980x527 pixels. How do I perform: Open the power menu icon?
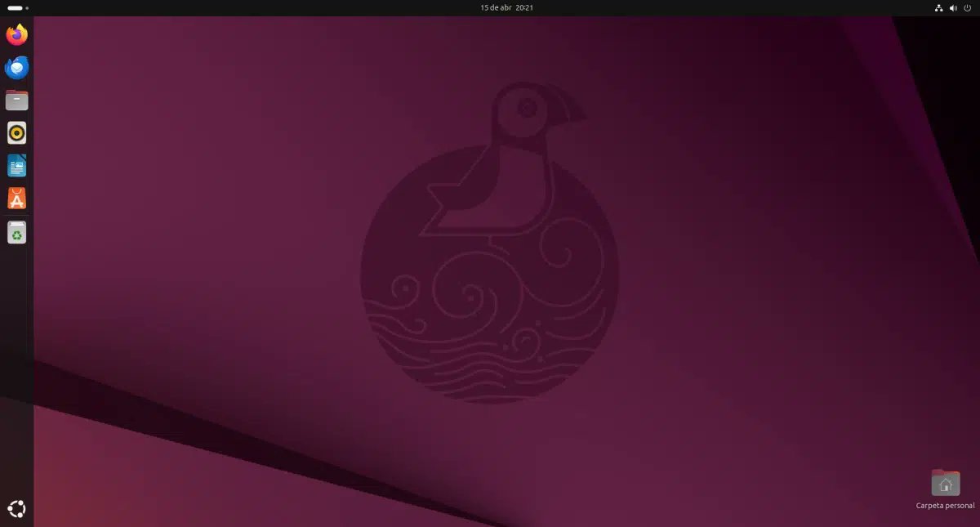pos(968,7)
